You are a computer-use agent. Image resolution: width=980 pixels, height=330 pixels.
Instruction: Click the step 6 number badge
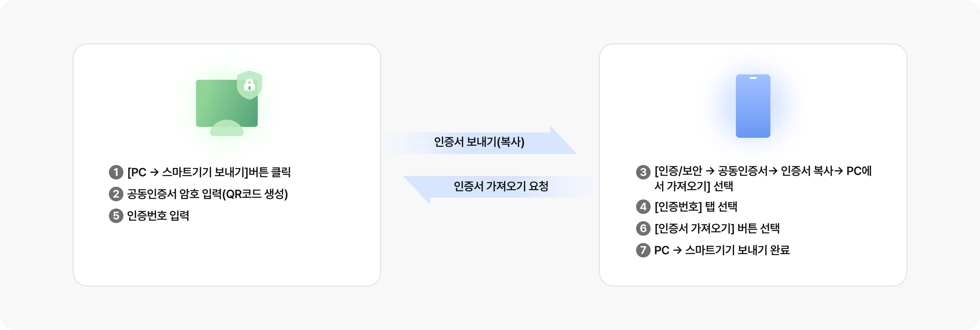(643, 228)
